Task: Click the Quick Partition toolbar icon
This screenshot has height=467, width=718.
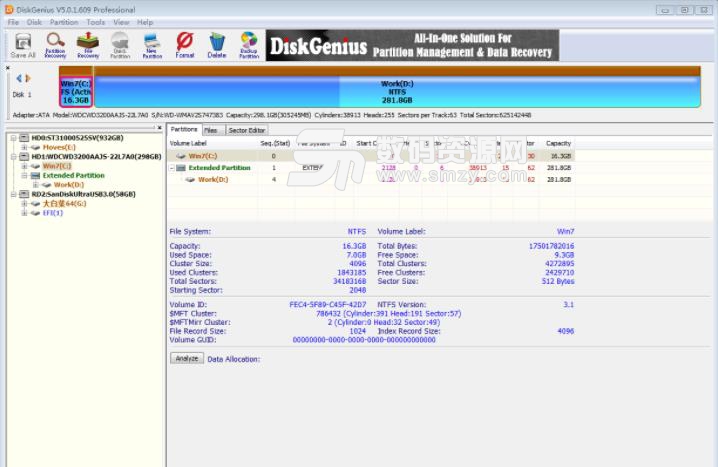Action: click(120, 45)
